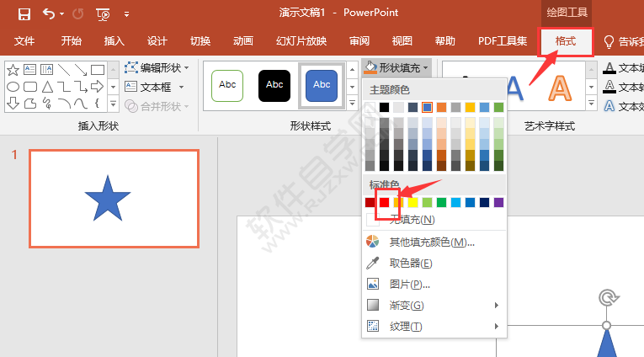Apply the orange A WordArt style
The height and width of the screenshot is (357, 644).
click(560, 88)
